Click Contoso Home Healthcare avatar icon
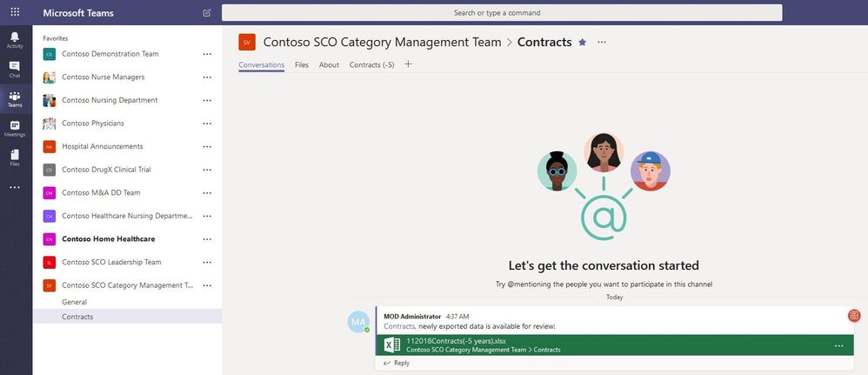 (x=50, y=239)
